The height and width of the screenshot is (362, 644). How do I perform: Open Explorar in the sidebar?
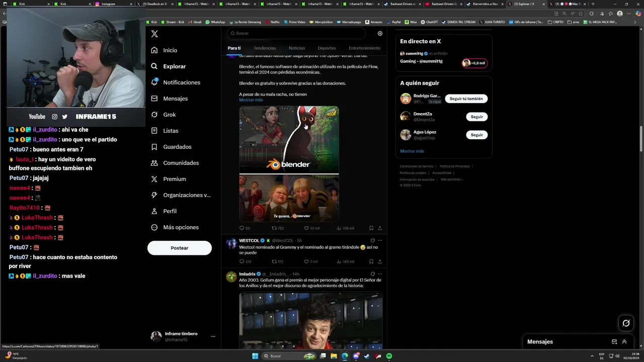[x=169, y=66]
